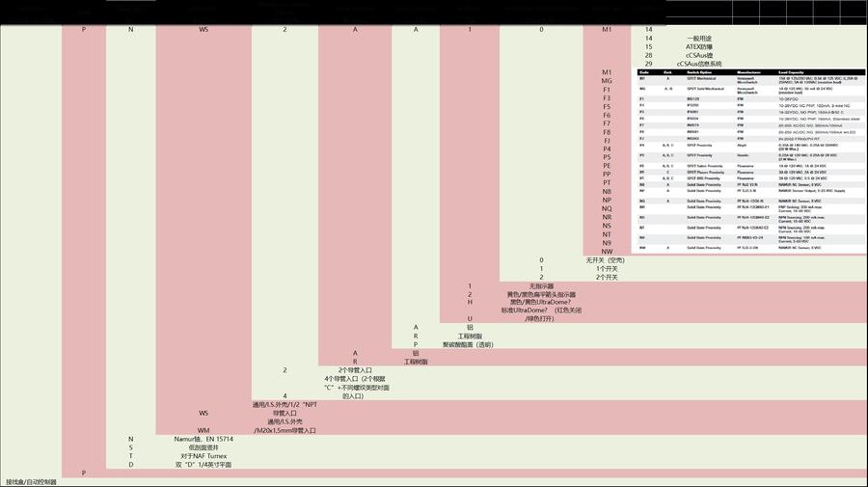
Task: Select the Namur轴 EN 15714 cell
Action: coord(203,439)
